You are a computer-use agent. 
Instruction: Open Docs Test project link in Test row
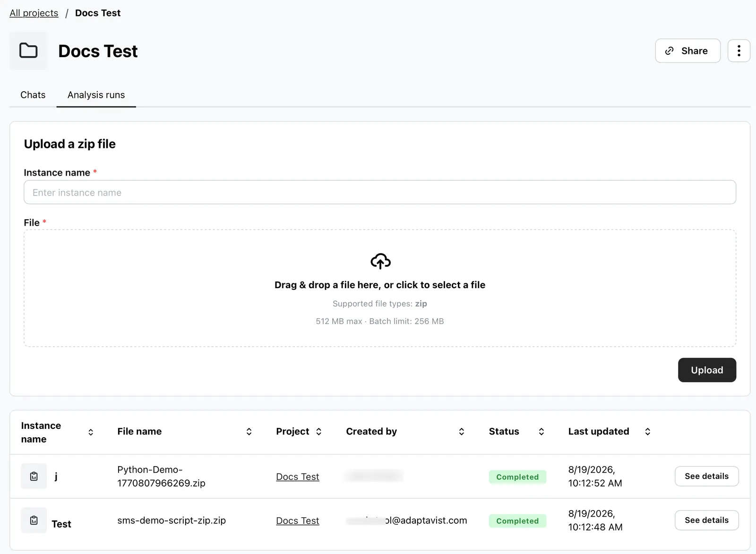click(x=297, y=520)
